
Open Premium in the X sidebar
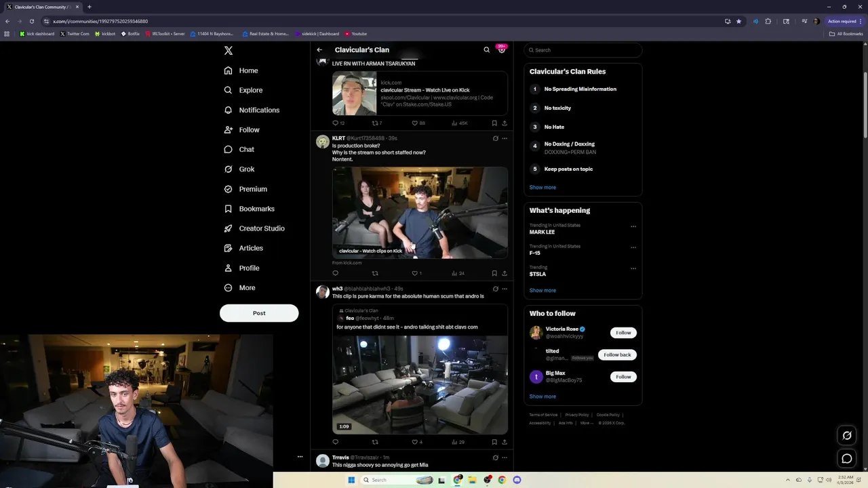pyautogui.click(x=245, y=189)
